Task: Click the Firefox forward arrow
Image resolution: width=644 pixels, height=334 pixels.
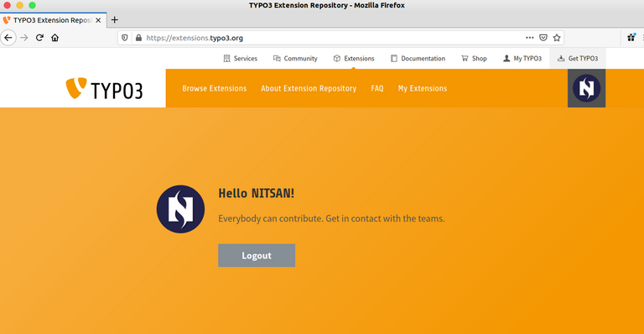Action: click(24, 38)
